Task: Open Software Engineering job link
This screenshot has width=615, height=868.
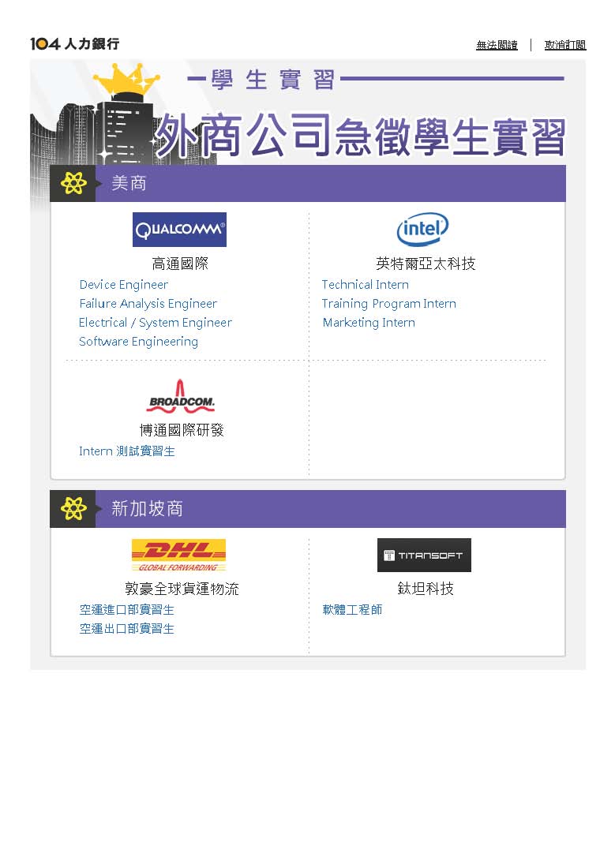Action: pyautogui.click(x=138, y=342)
